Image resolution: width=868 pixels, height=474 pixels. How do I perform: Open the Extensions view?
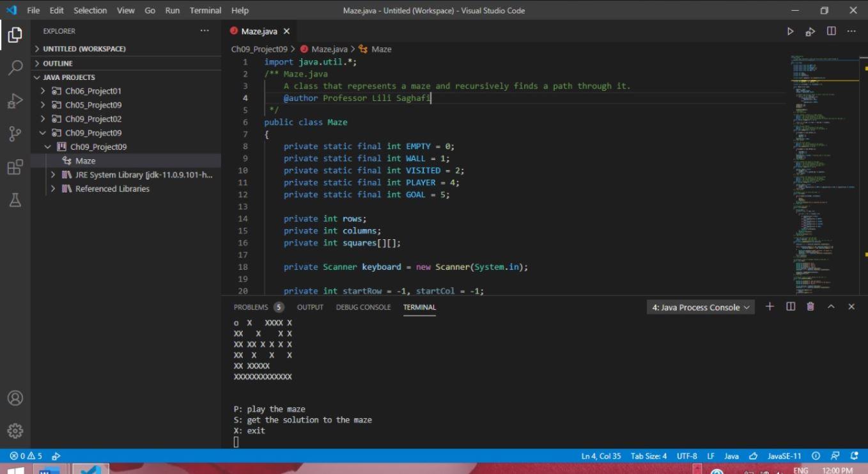click(15, 168)
